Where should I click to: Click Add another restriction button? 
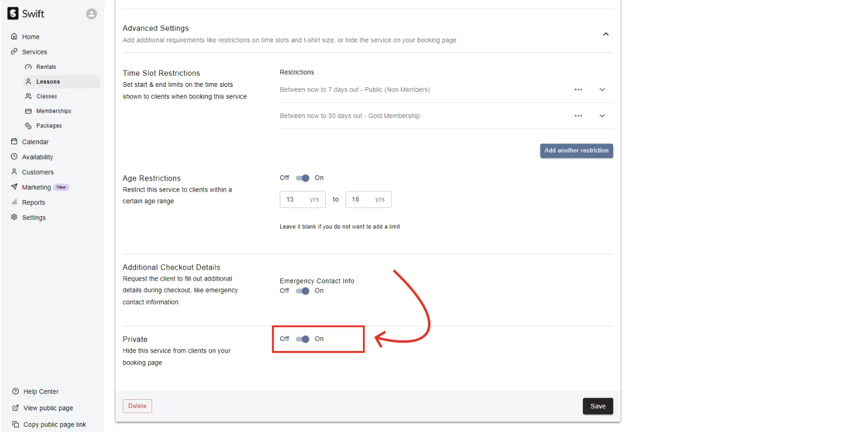click(x=577, y=151)
